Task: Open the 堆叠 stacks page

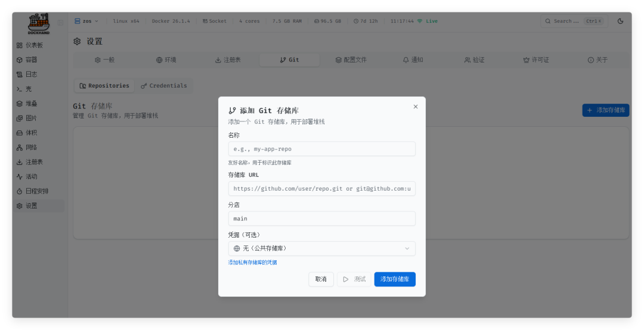Action: pyautogui.click(x=38, y=104)
